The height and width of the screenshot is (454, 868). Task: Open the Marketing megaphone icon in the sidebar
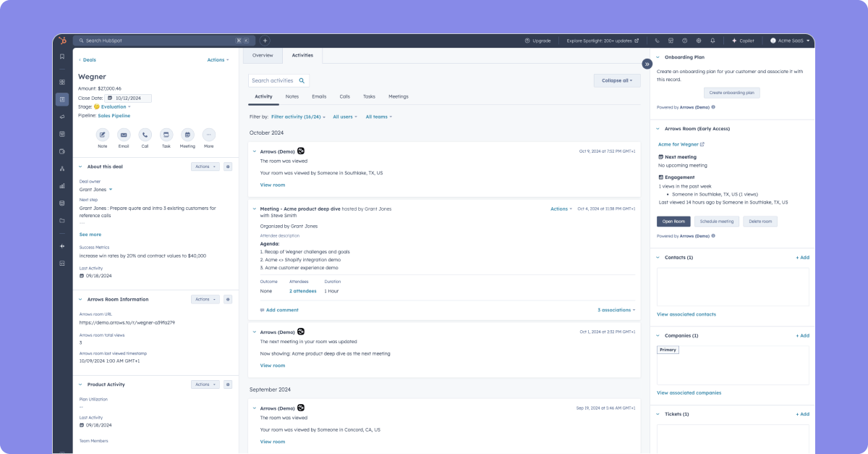pyautogui.click(x=62, y=117)
